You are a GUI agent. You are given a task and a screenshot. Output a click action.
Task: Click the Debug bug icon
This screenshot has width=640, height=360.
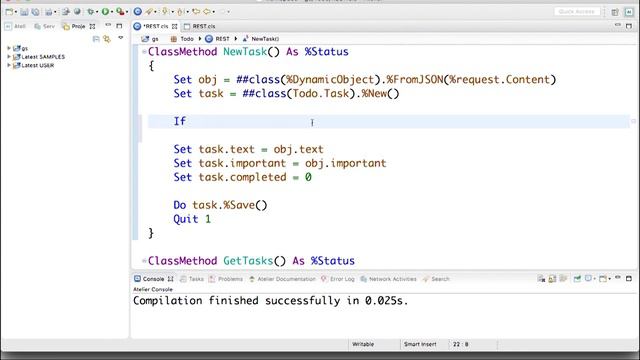click(x=91, y=12)
